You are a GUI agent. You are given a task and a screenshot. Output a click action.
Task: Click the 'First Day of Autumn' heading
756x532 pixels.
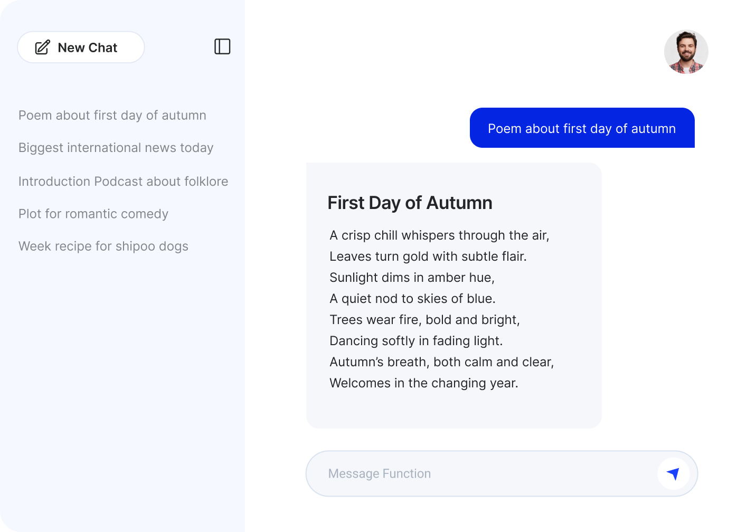410,203
